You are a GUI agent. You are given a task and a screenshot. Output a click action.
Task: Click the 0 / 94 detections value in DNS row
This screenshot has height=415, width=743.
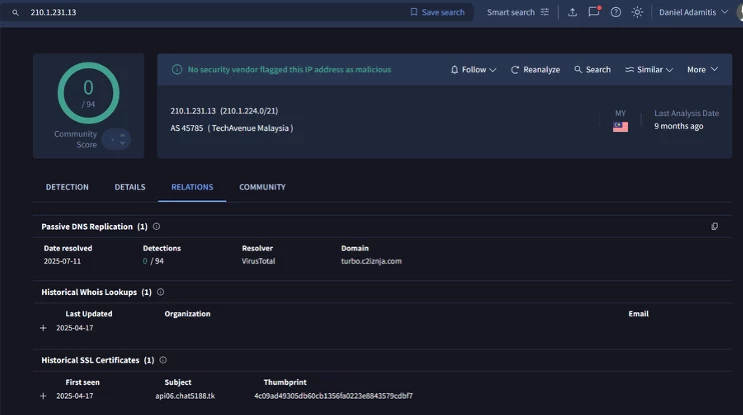tap(153, 261)
